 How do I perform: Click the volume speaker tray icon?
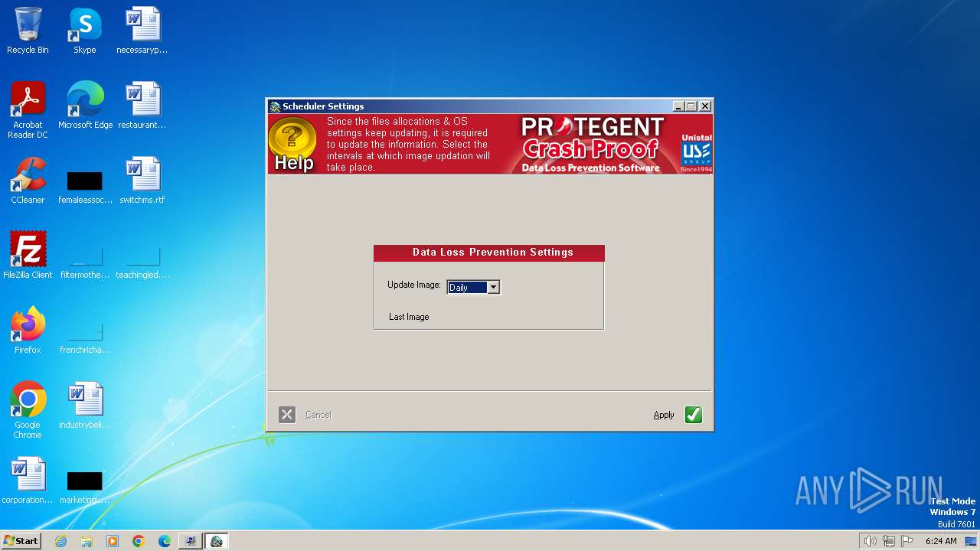pos(870,541)
